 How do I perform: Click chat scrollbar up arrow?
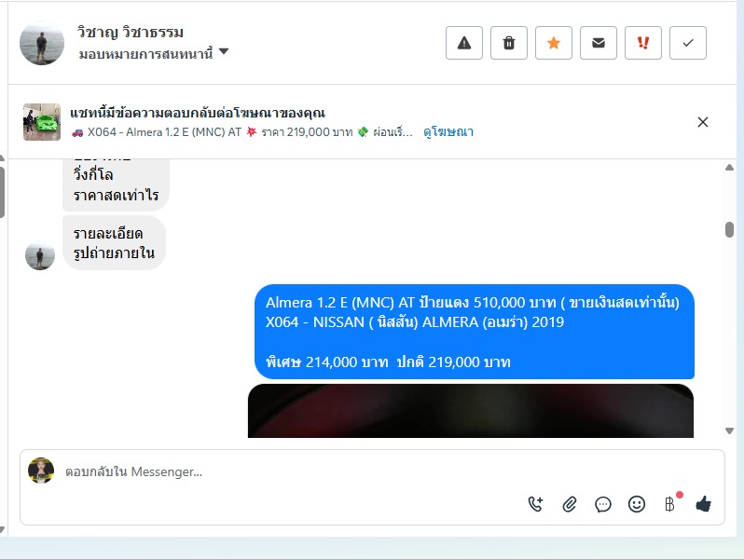pyautogui.click(x=729, y=168)
